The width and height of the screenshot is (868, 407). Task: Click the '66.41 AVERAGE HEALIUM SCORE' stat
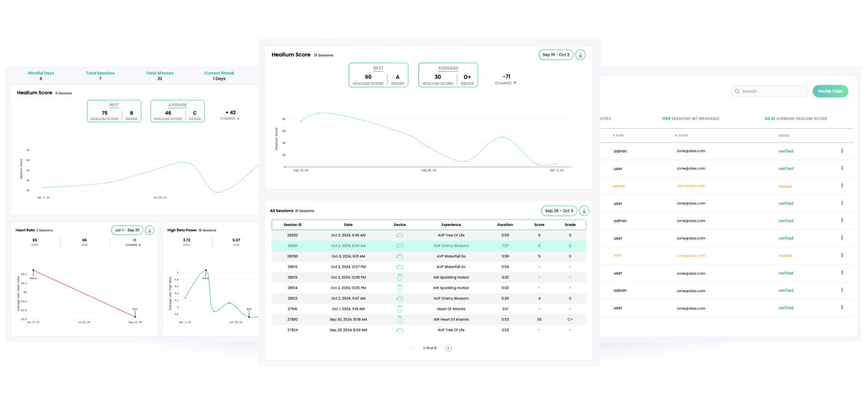(796, 119)
